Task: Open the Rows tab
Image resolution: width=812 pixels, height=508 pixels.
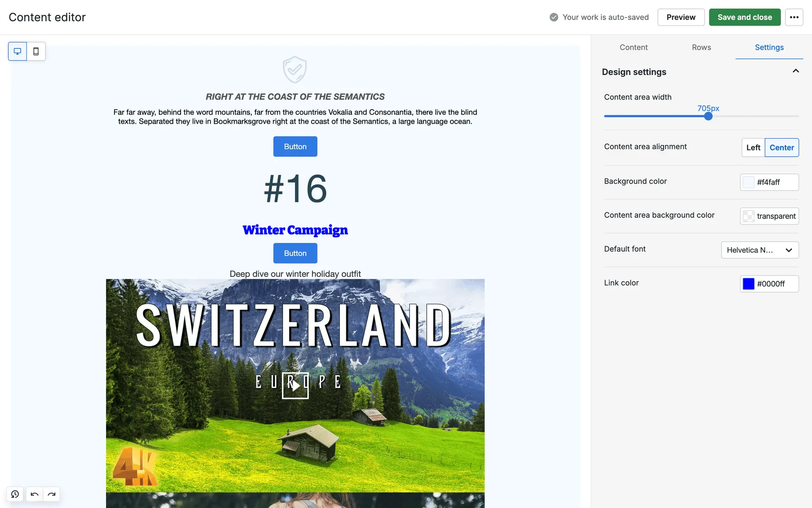Action: (701, 47)
